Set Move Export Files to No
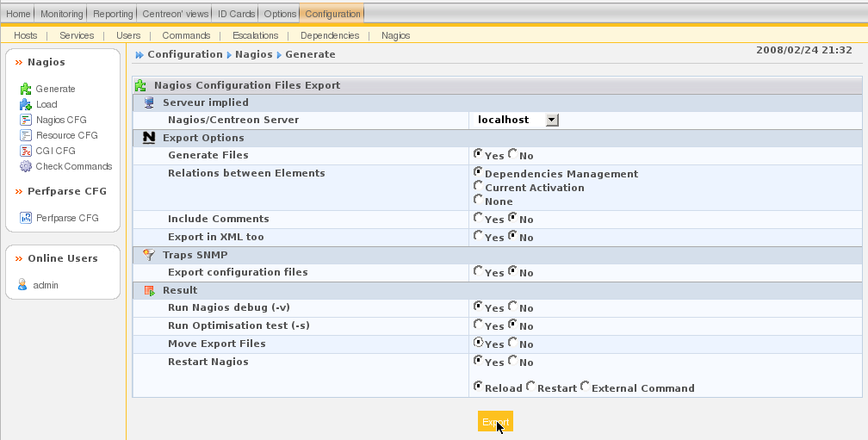The width and height of the screenshot is (868, 440). click(x=512, y=342)
